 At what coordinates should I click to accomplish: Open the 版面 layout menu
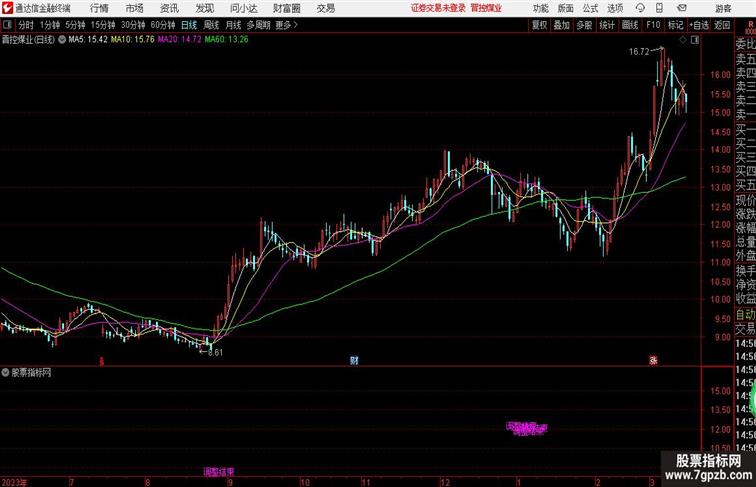click(566, 8)
